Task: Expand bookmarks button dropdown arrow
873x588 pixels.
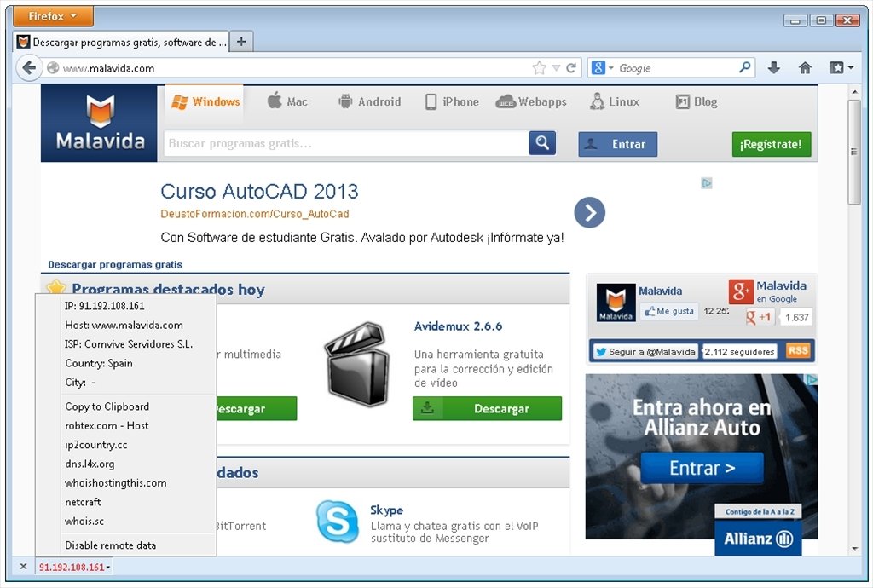Action: pos(851,68)
